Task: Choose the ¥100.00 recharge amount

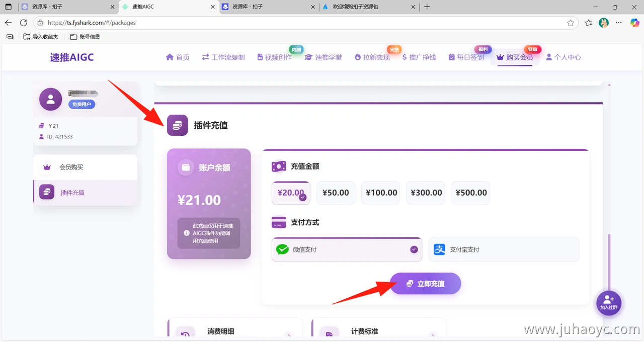Action: point(381,193)
